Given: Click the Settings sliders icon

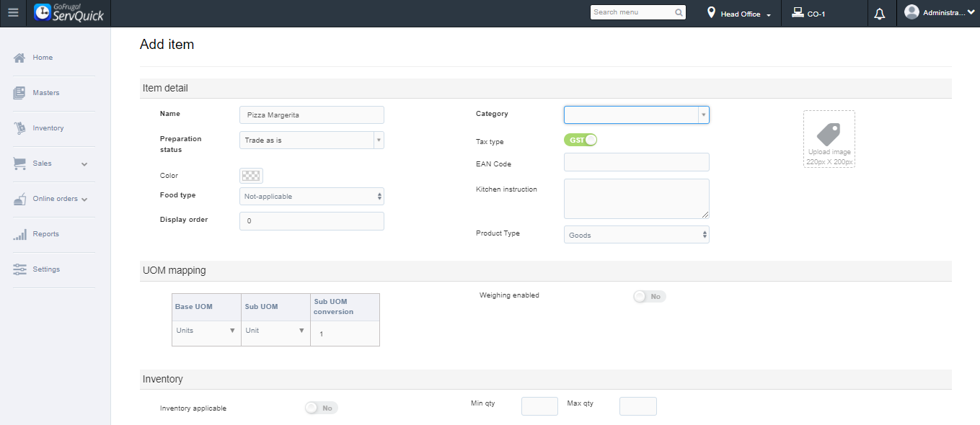Looking at the screenshot, I should (x=19, y=269).
